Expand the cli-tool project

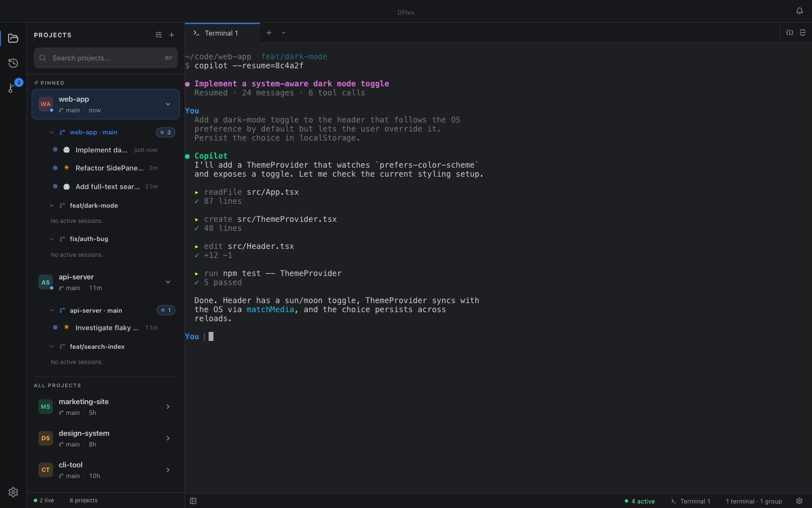point(167,470)
